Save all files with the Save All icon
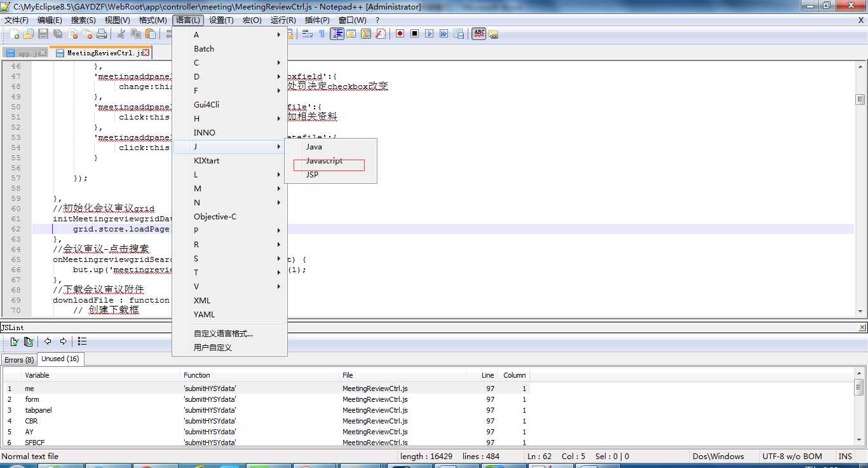 58,34
